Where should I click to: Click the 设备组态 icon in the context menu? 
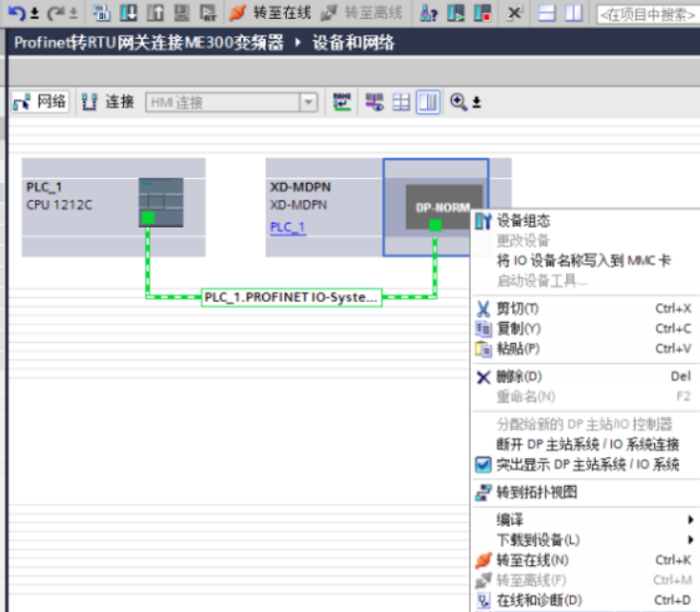pyautogui.click(x=485, y=221)
